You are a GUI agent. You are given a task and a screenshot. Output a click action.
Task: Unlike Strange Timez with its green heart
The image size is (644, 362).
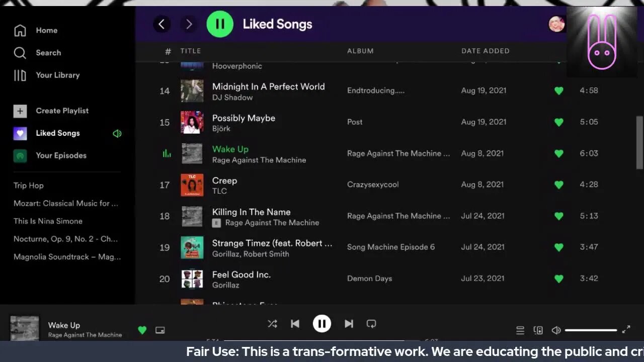pos(558,247)
